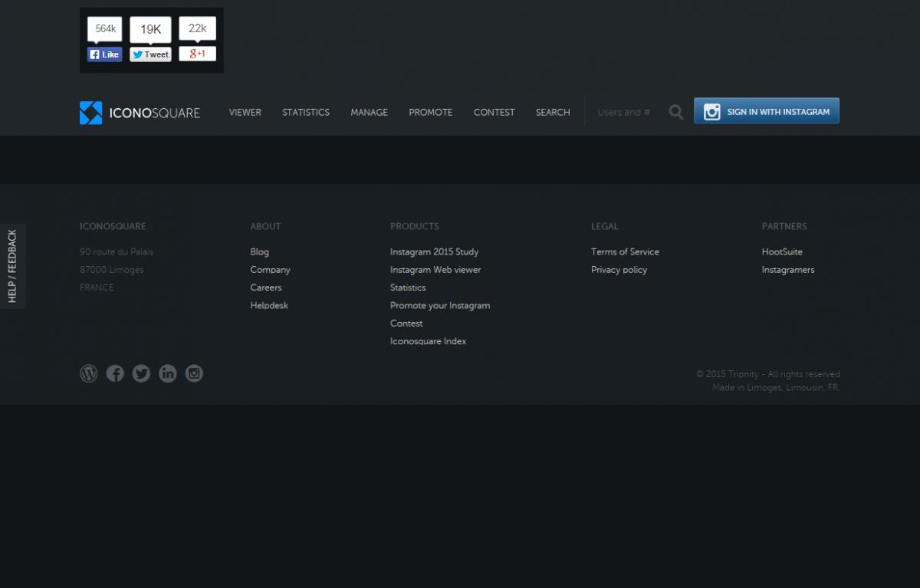The image size is (920, 588).
Task: Open the WordPress blog icon in footer
Action: tap(89, 373)
